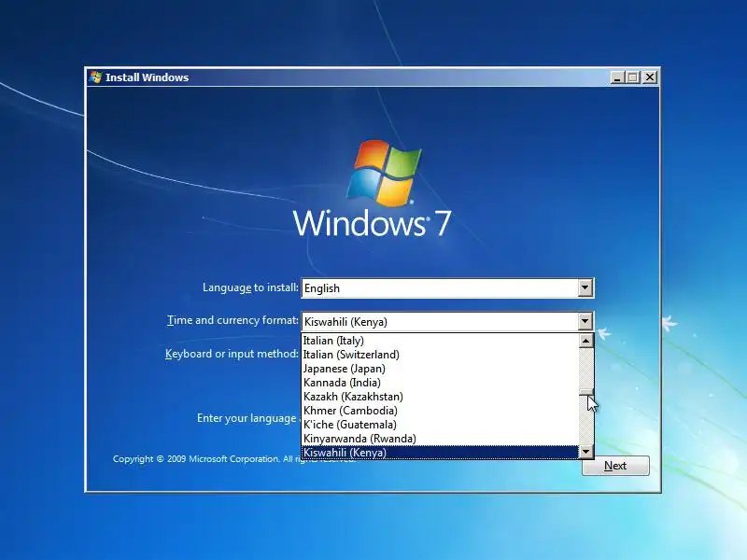Maximize the Install Windows window
This screenshot has width=747, height=560.
point(633,77)
